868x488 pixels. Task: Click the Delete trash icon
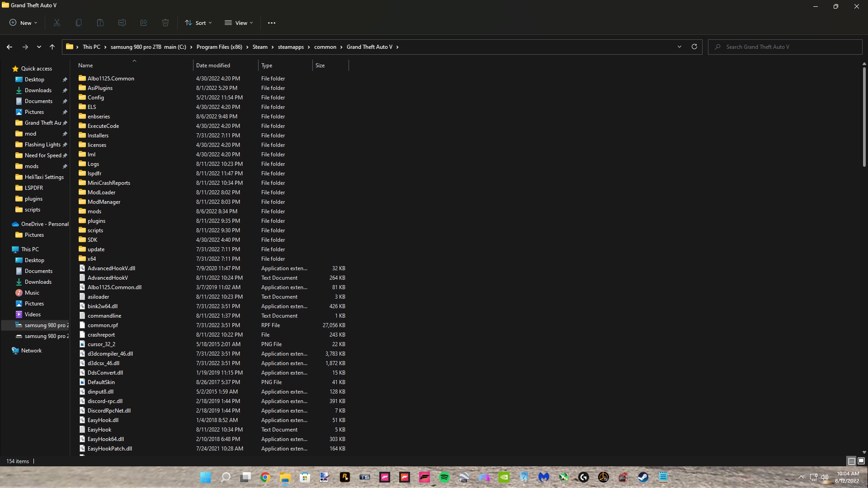coord(165,23)
